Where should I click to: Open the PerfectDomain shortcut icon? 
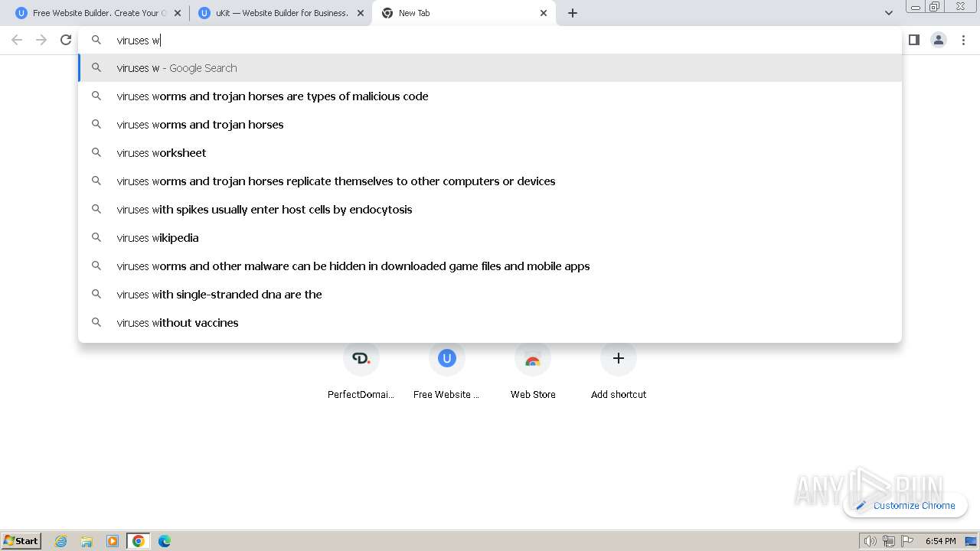tap(361, 358)
